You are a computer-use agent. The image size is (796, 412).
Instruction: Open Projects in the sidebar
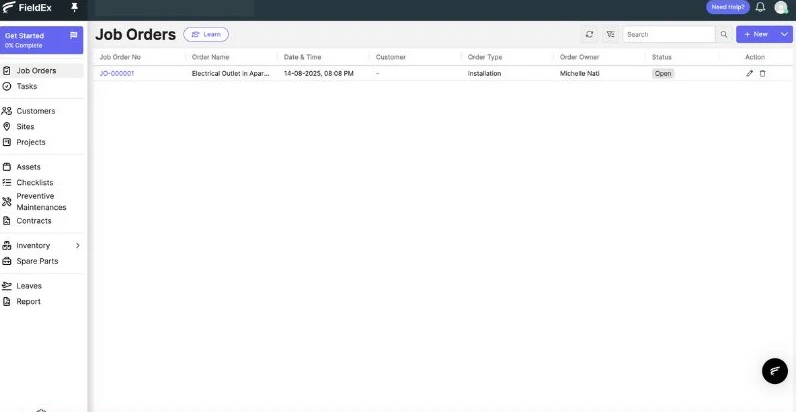(42, 142)
